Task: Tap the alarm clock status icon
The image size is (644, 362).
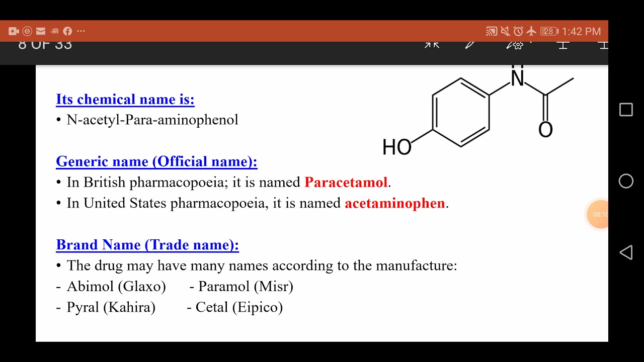Action: [518, 31]
